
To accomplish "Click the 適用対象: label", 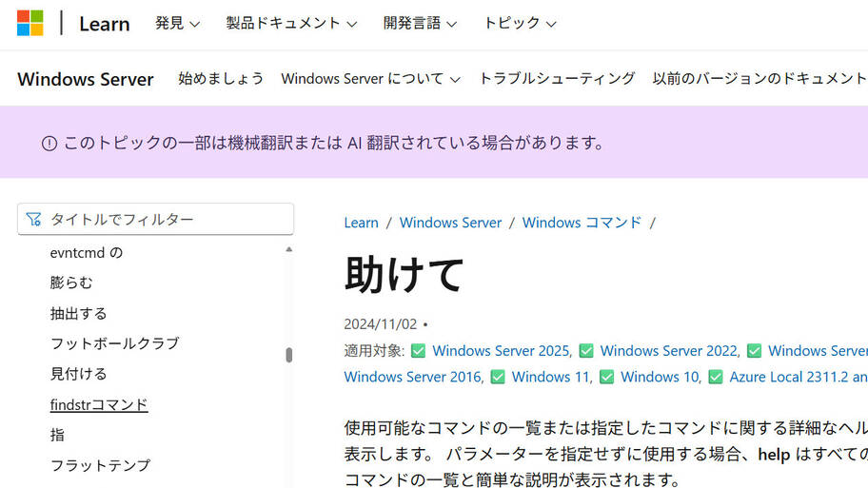I will point(374,351).
